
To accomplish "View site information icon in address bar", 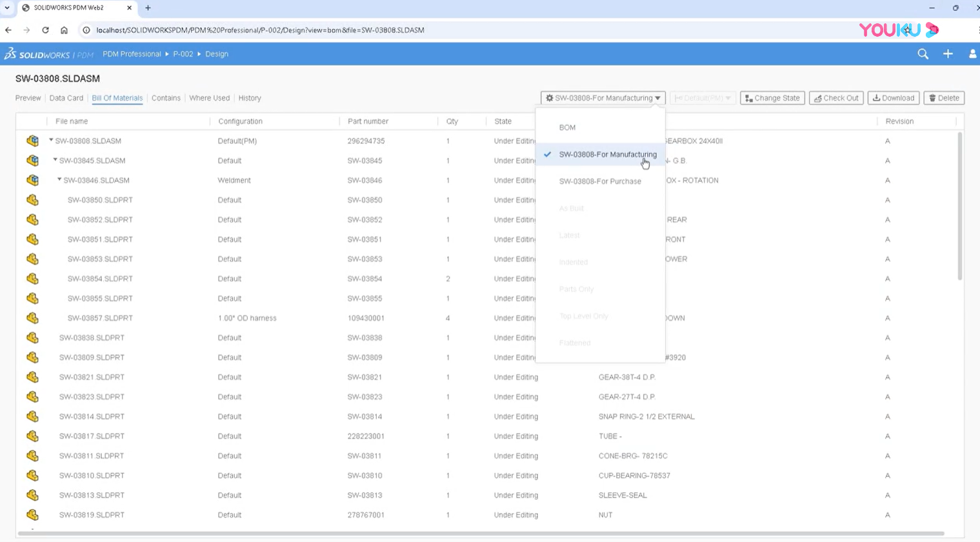I will [x=86, y=30].
